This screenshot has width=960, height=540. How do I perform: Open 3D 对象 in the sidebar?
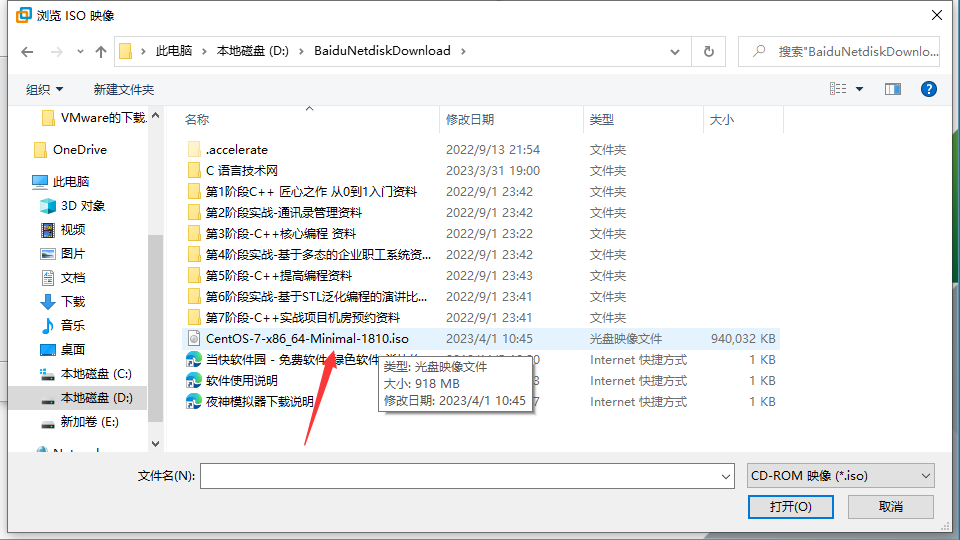pos(72,206)
